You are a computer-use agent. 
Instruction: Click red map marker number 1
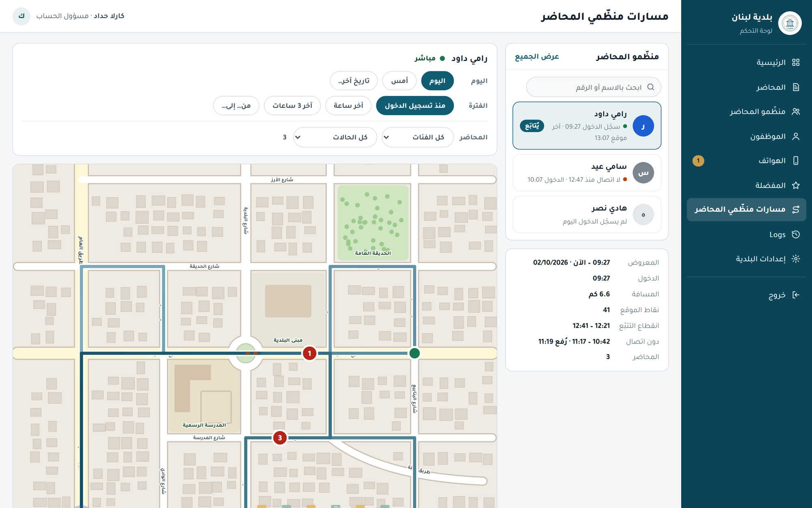[309, 353]
